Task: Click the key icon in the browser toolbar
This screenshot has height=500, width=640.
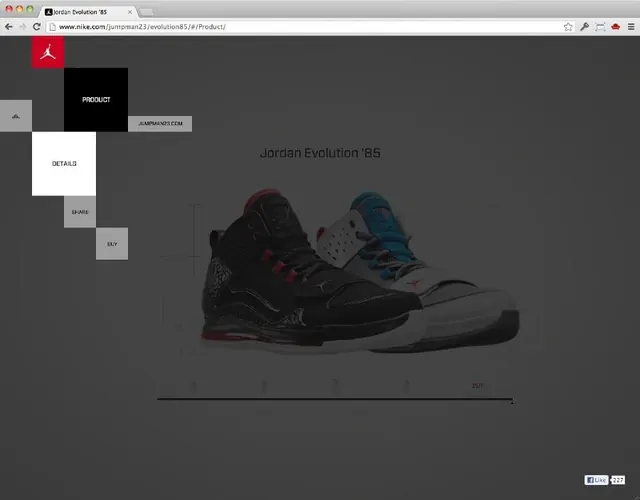Action: point(584,27)
